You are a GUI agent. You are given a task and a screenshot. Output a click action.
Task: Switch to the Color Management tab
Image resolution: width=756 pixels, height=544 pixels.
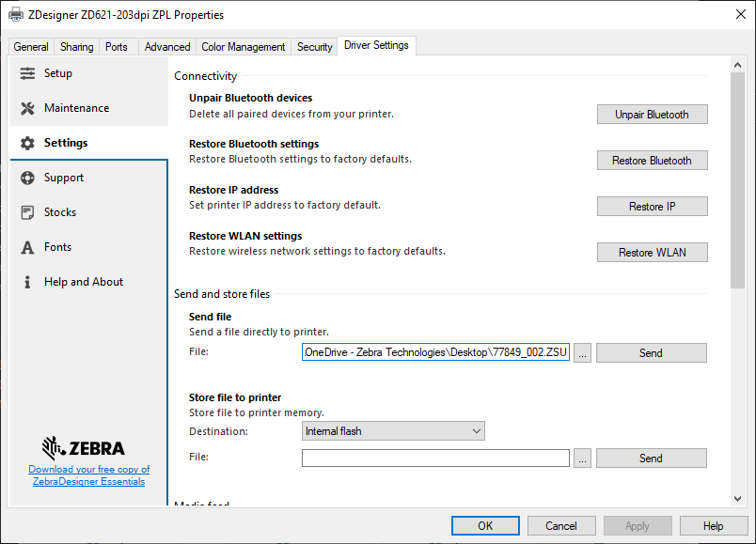click(243, 47)
